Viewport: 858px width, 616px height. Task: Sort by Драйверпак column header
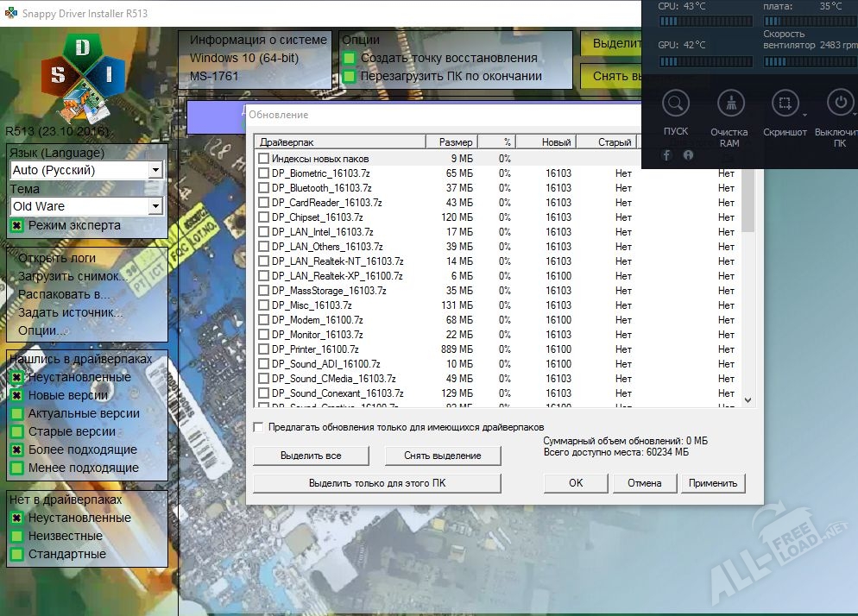[x=340, y=142]
